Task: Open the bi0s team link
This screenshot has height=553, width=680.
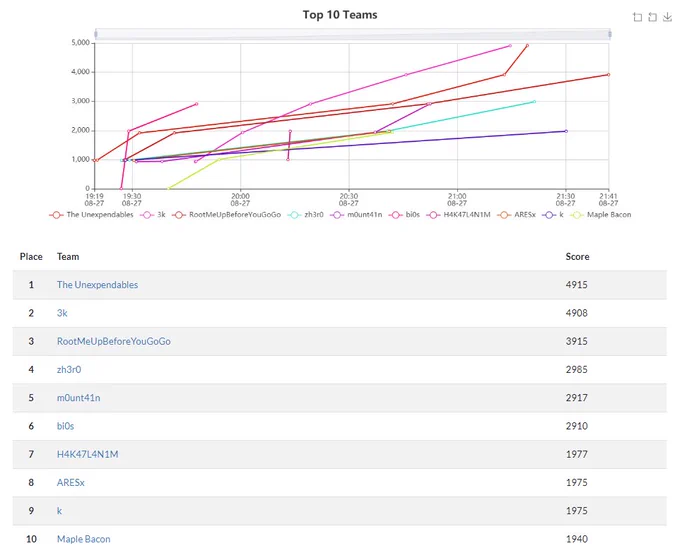Action: pos(65,426)
